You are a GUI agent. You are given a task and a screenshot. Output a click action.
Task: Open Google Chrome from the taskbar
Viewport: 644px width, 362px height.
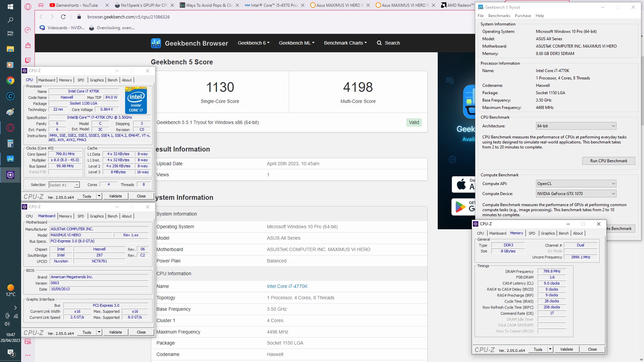[x=10, y=80]
